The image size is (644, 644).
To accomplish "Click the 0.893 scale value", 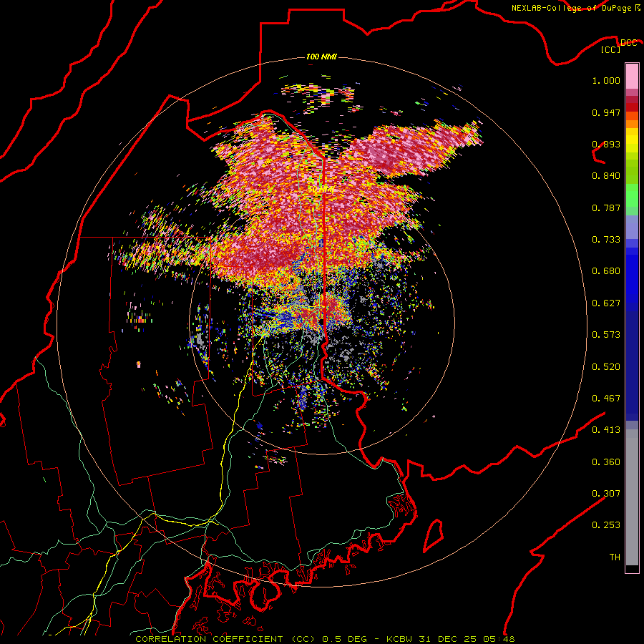I will (x=606, y=144).
